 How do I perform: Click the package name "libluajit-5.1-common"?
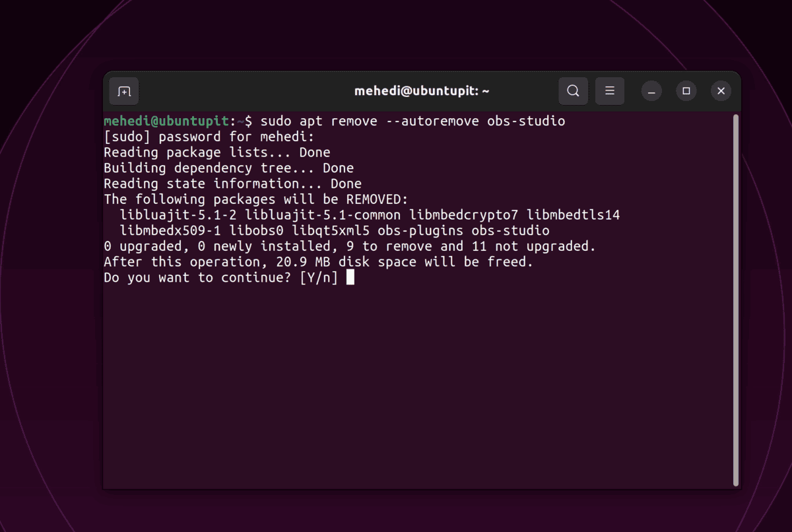[x=323, y=215]
